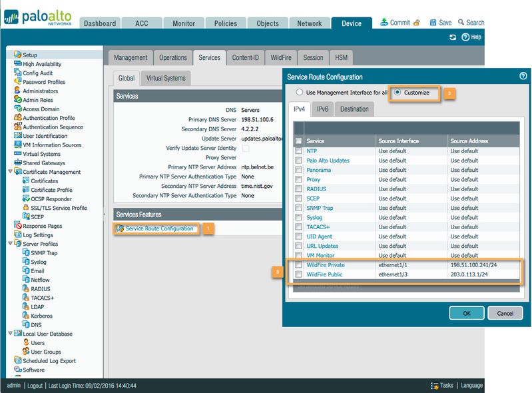Select Use Management Interface for all radio
The height and width of the screenshot is (393, 532).
pos(299,93)
